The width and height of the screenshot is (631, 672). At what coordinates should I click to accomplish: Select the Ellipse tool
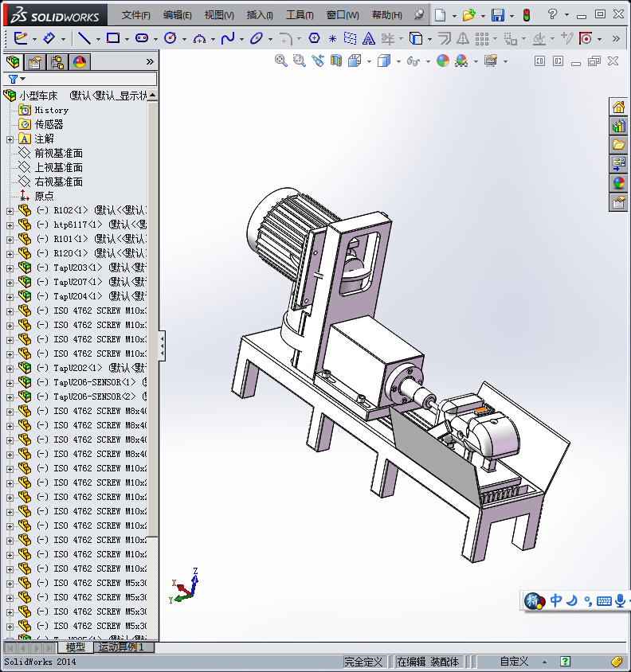point(256,38)
